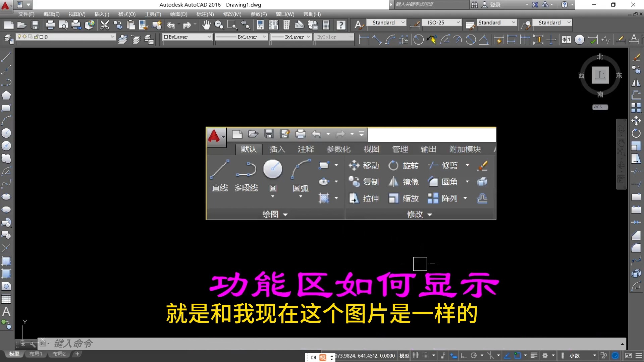This screenshot has width=644, height=362.
Task: Click the Paste icon on Quick Access toolbar
Action: [x=130, y=25]
